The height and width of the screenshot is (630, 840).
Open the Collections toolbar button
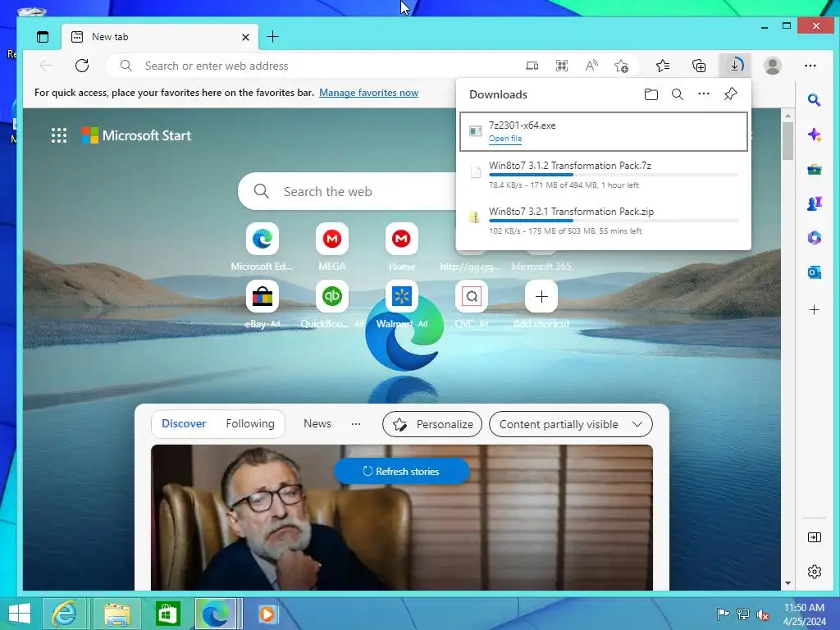(699, 66)
